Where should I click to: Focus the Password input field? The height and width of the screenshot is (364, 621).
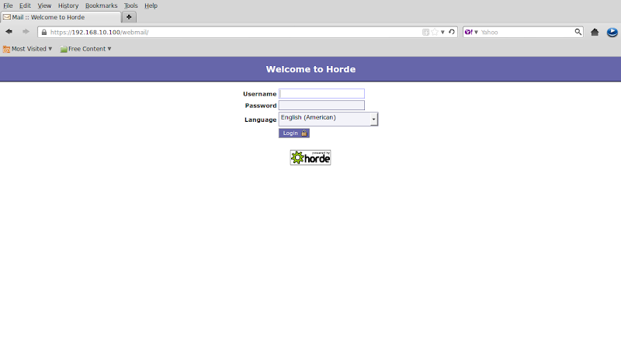[321, 105]
